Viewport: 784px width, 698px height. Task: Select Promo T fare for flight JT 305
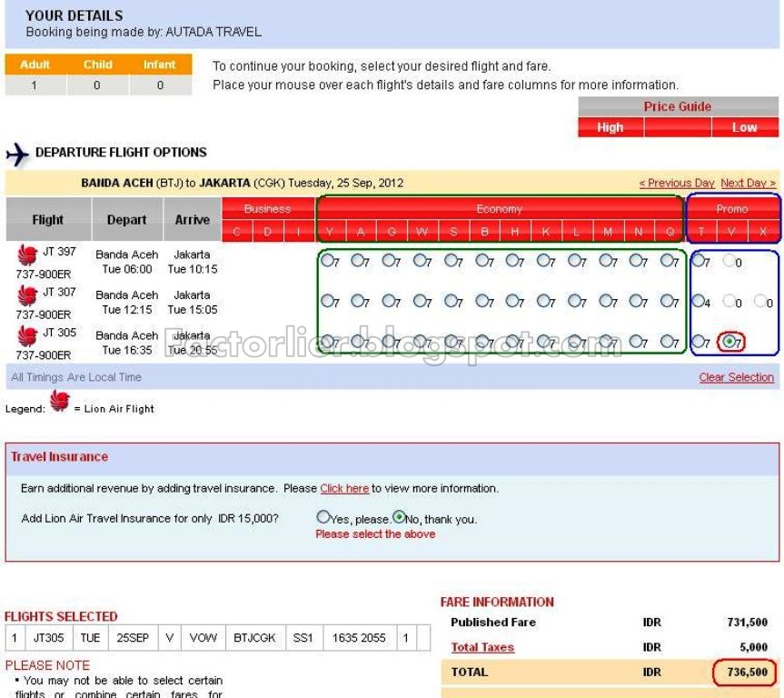[x=698, y=341]
